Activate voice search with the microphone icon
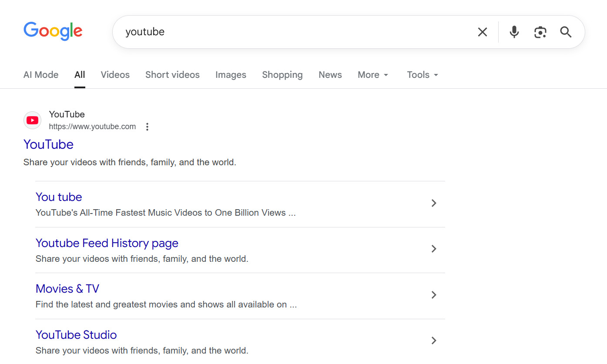 (x=514, y=32)
